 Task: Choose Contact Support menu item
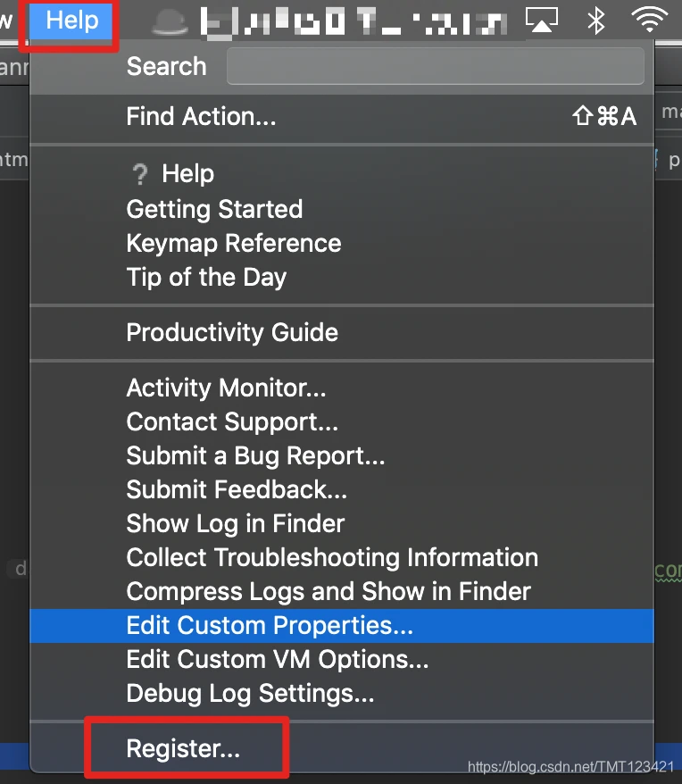point(232,421)
